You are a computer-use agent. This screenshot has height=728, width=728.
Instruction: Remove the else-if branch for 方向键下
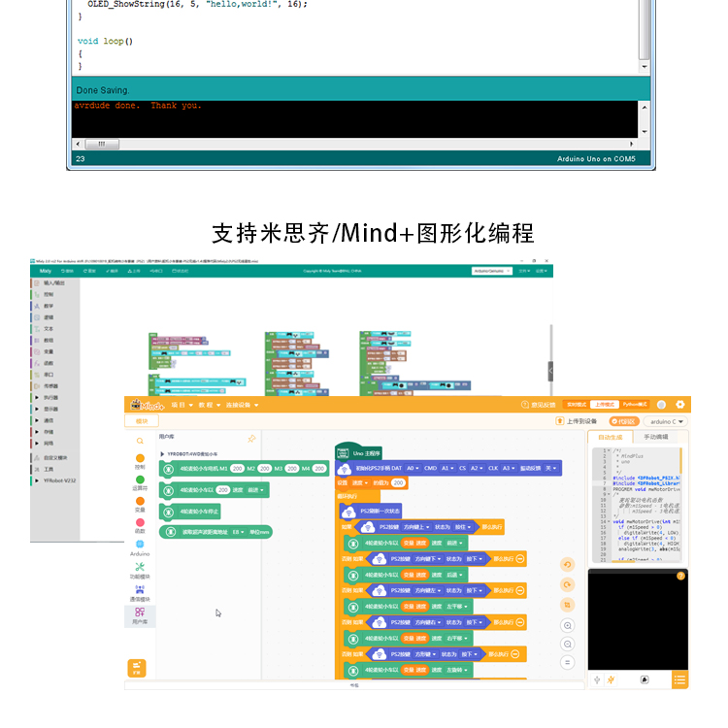pyautogui.click(x=520, y=558)
